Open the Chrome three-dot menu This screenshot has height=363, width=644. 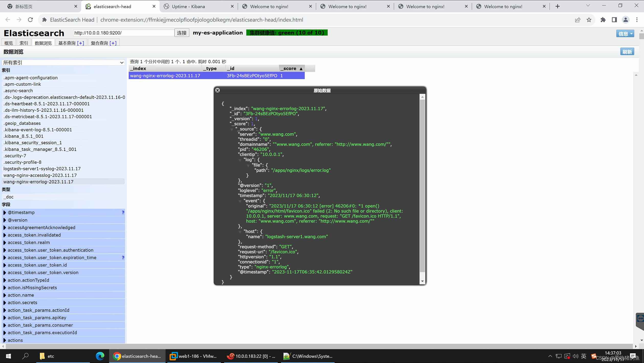pos(637,20)
